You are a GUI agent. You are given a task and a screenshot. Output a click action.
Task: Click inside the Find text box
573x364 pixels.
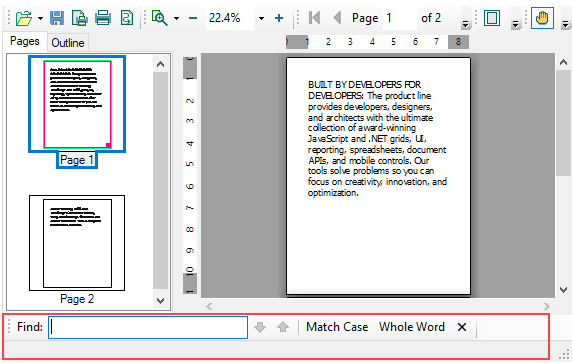(x=148, y=327)
